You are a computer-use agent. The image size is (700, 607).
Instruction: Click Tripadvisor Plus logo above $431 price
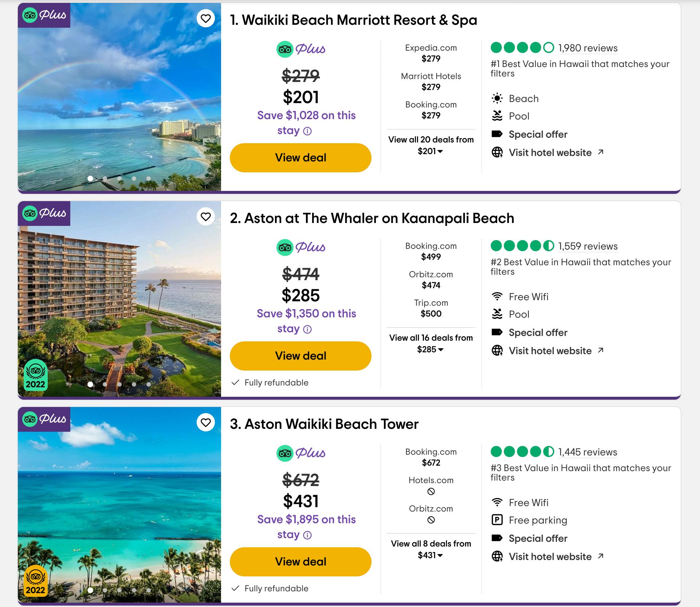(x=301, y=453)
